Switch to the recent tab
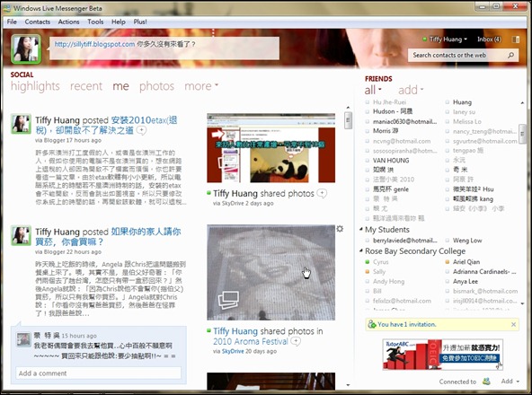532x395 pixels. [86, 86]
